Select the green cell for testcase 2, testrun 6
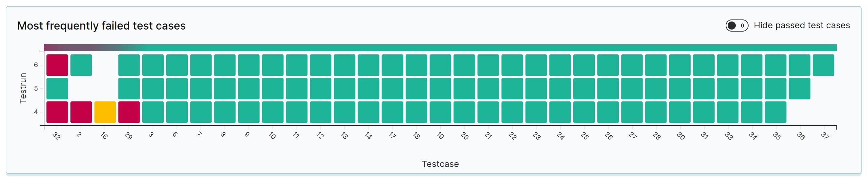 coord(81,65)
